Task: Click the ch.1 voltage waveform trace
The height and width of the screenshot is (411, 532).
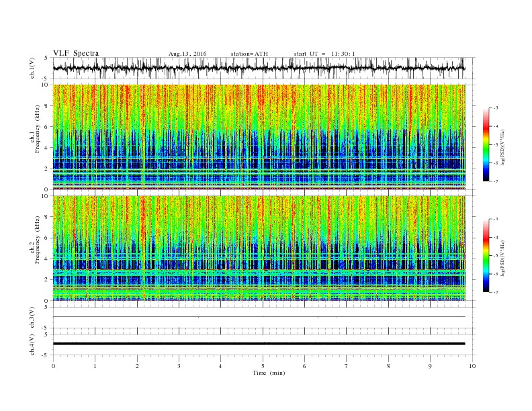Action: [x=259, y=68]
